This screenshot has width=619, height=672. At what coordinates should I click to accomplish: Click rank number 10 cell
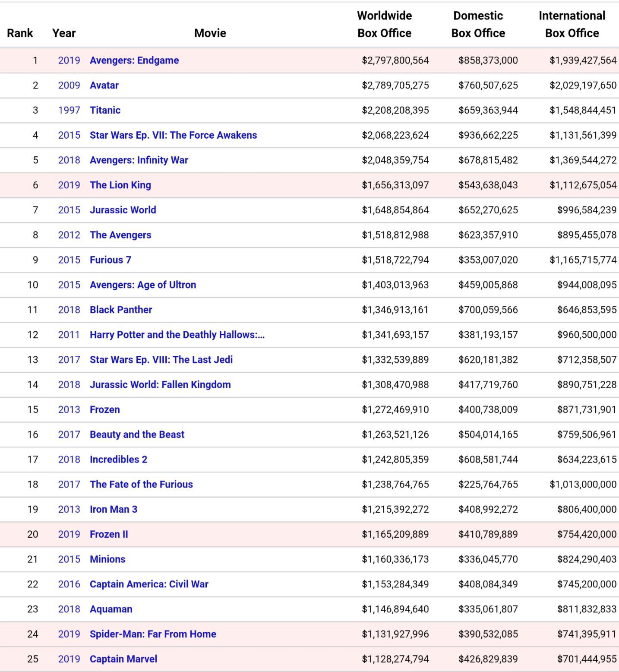[33, 285]
